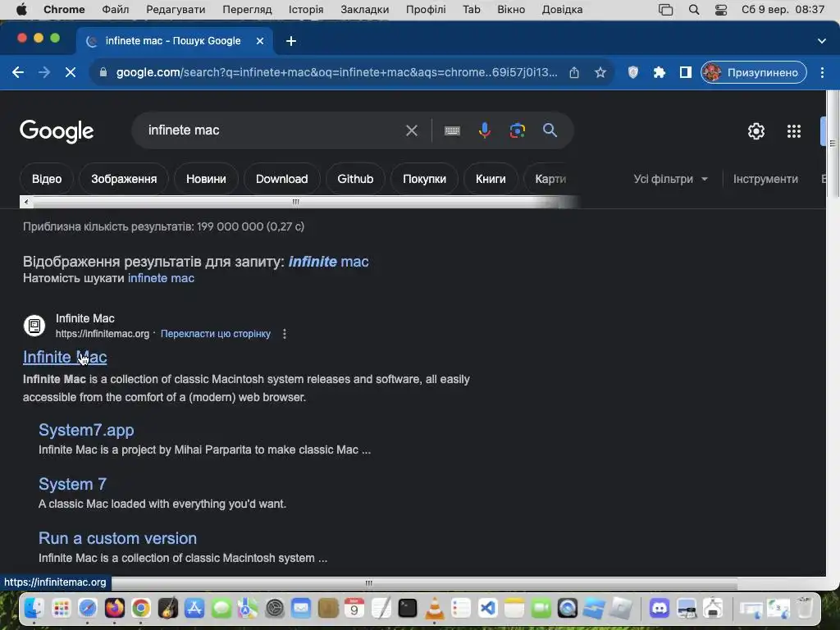840x630 pixels.
Task: Expand the tab search chevron
Action: click(x=821, y=41)
